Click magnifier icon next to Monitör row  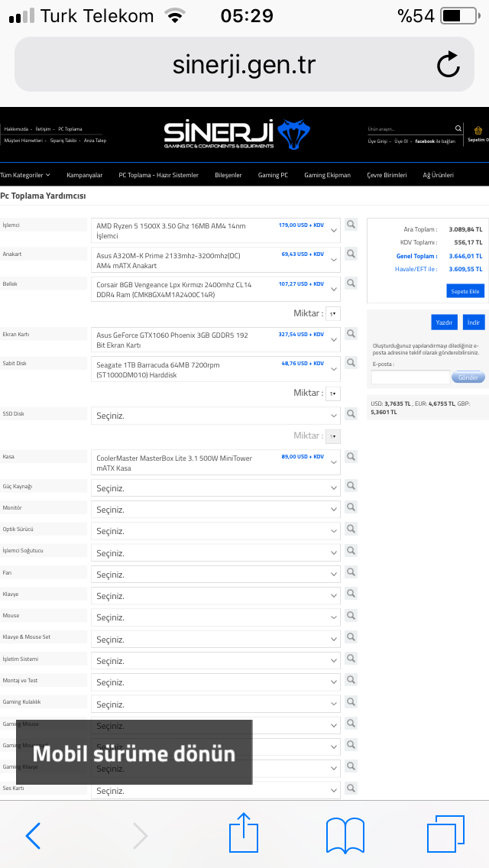click(x=351, y=507)
